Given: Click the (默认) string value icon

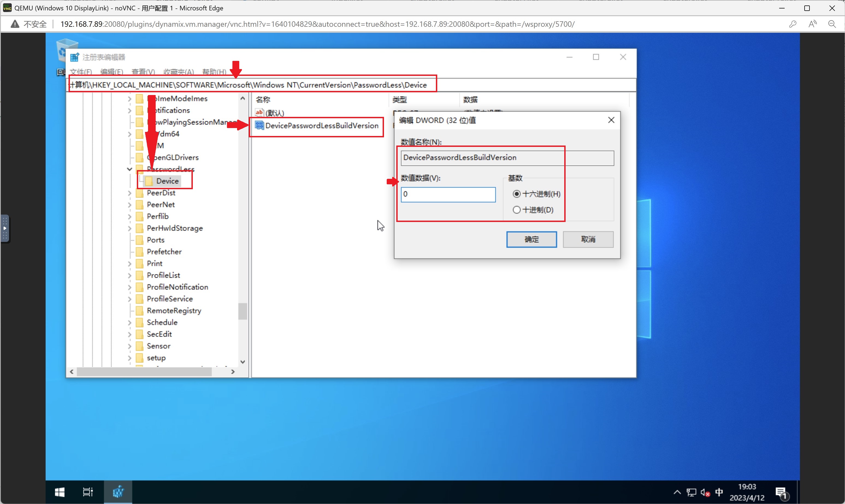Looking at the screenshot, I should coord(259,112).
